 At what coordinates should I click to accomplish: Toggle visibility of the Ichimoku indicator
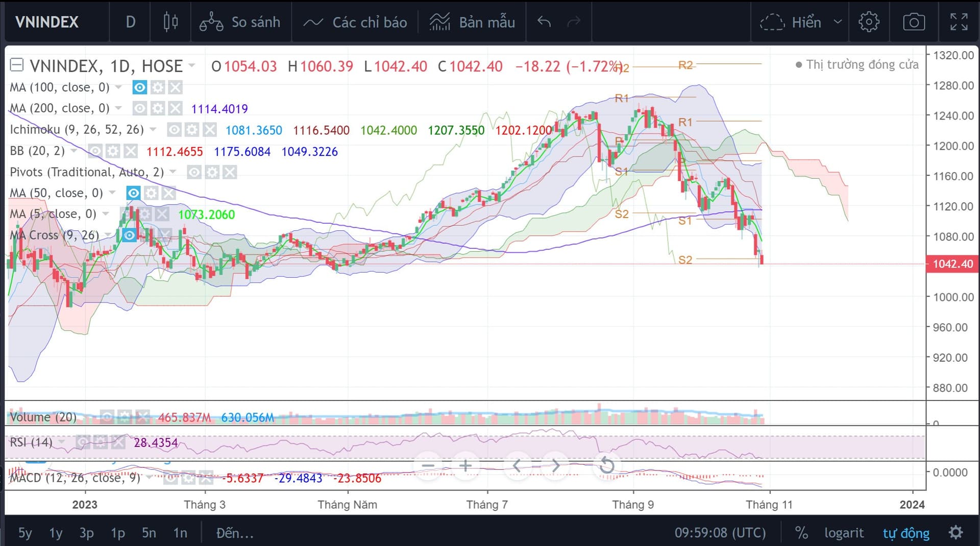174,130
